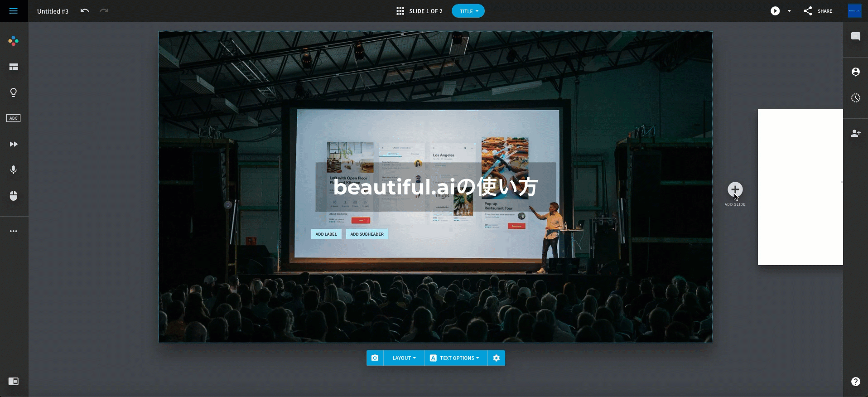Screen dimensions: 868x397
Task: Open the help question mark icon
Action: click(x=855, y=382)
